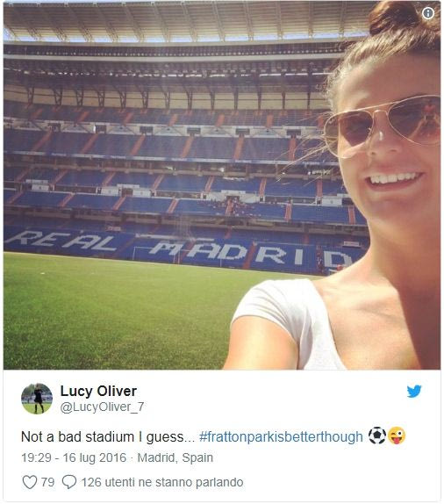
Task: Open the Madrid, Spain location link
Action: [x=175, y=457]
